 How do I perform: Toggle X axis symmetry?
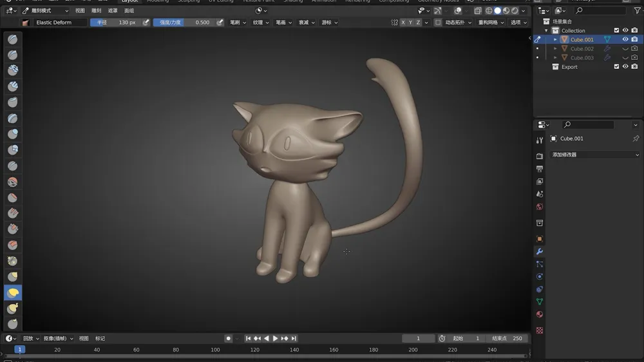tap(403, 23)
